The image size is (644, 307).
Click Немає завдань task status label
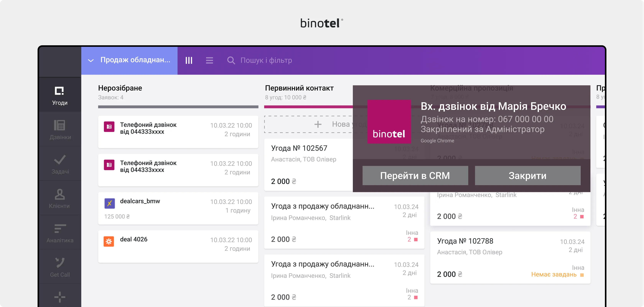[x=554, y=274]
